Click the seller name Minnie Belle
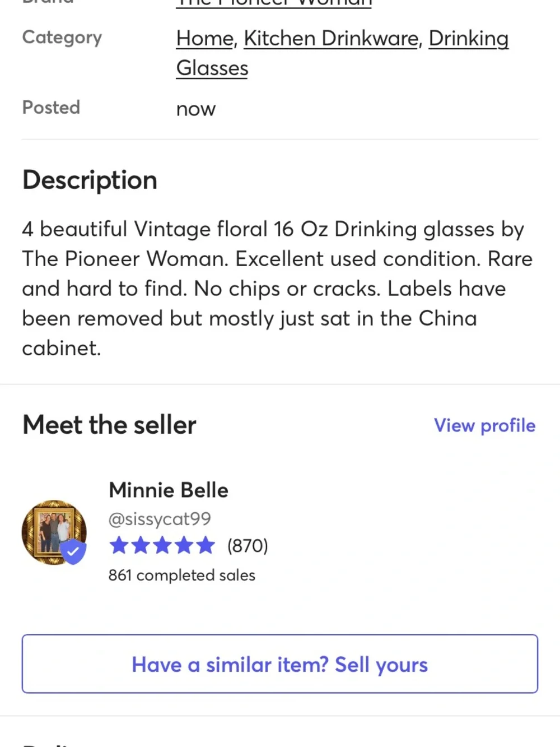This screenshot has height=747, width=560. point(169,490)
